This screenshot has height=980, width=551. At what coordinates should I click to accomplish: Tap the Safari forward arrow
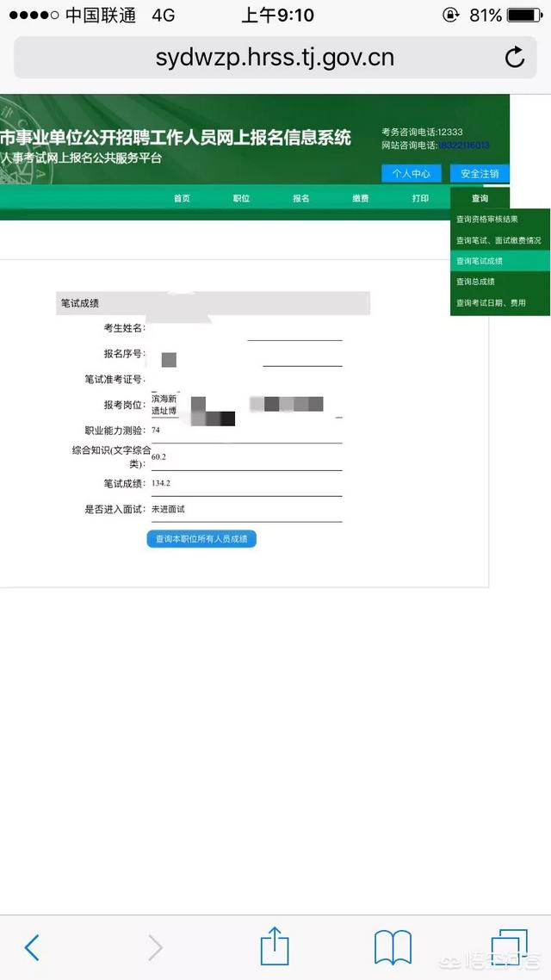pyautogui.click(x=155, y=947)
